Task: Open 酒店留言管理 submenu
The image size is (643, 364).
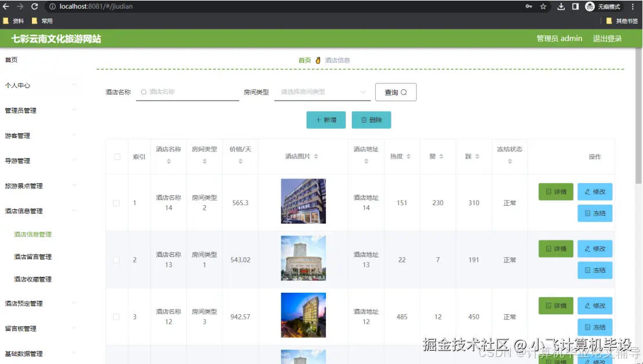Action: 33,257
